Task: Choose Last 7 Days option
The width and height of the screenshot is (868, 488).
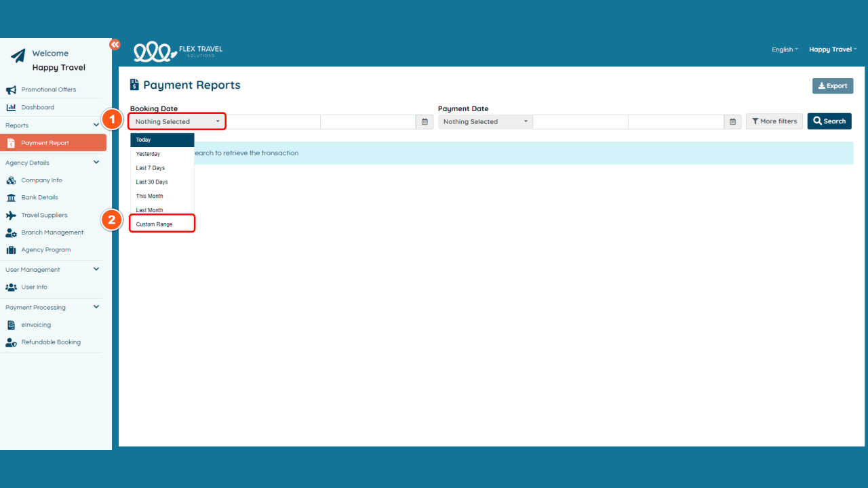Action: point(163,168)
